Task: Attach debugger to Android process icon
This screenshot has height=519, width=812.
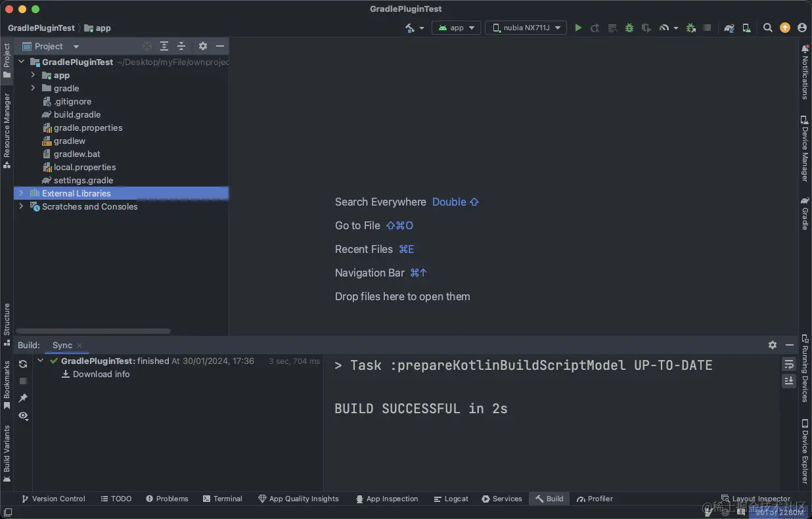Action: click(690, 28)
